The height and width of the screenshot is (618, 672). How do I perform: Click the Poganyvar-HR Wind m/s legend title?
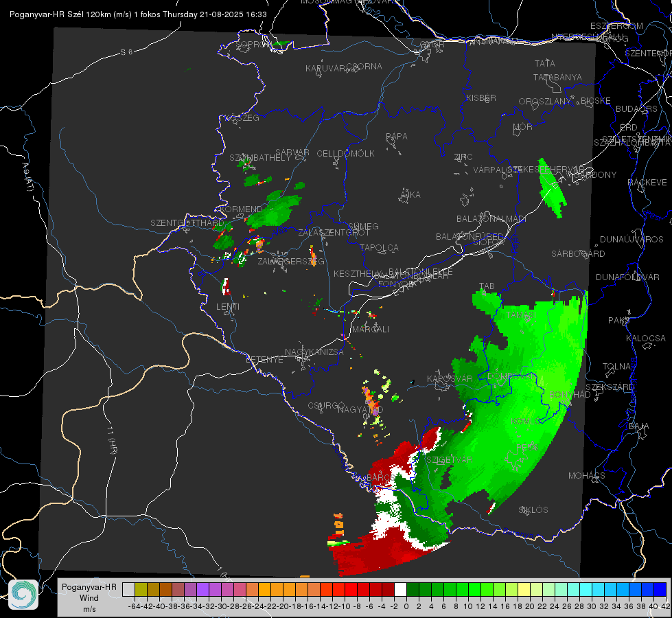[x=89, y=598]
